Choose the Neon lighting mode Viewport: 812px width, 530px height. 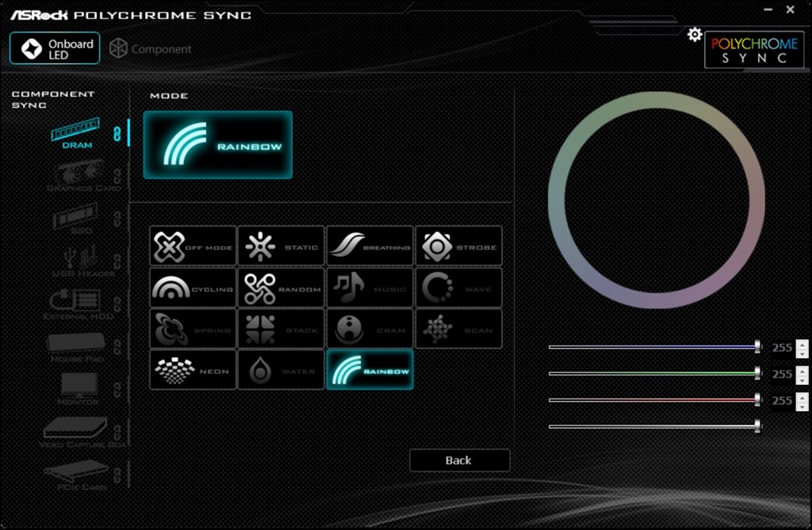pyautogui.click(x=193, y=370)
